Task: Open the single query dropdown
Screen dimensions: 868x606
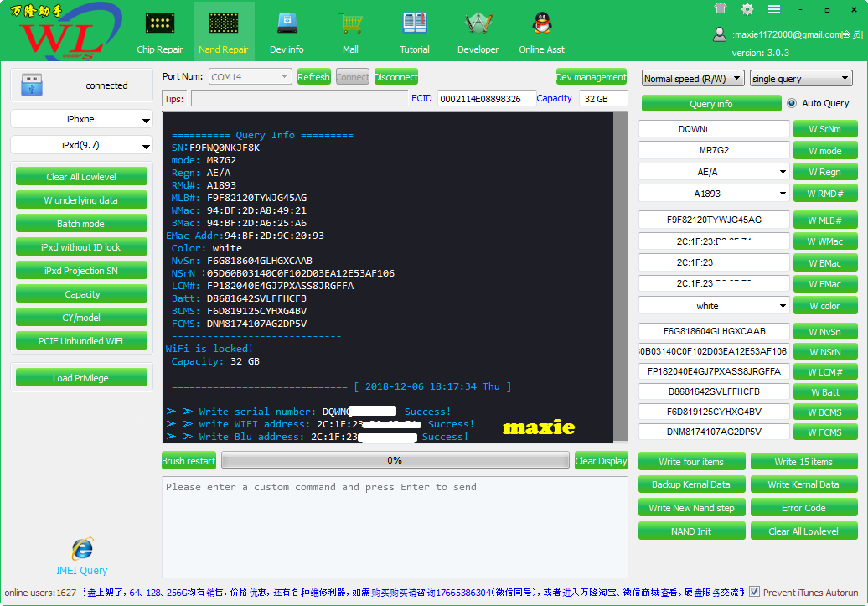Action: tap(801, 79)
